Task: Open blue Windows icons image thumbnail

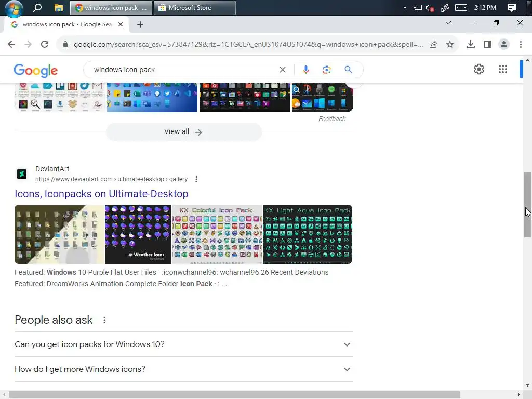Action: (152, 97)
